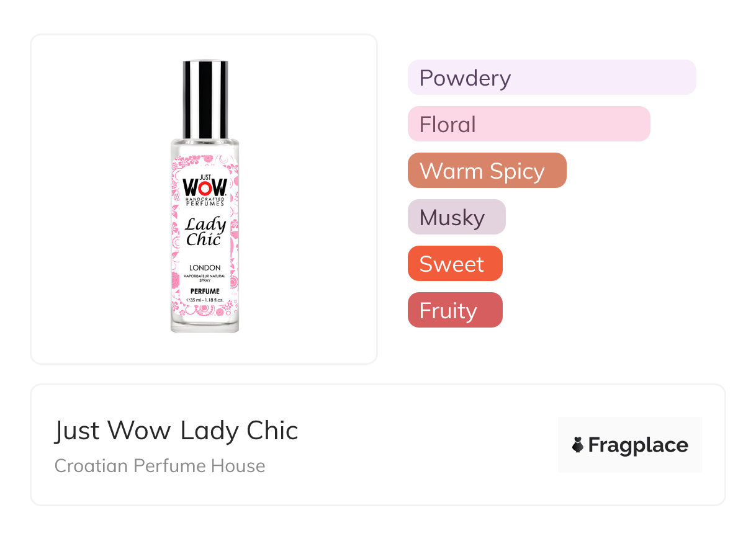756x536 pixels.
Task: Click the Fragplace wordmark text
Action: pos(638,445)
